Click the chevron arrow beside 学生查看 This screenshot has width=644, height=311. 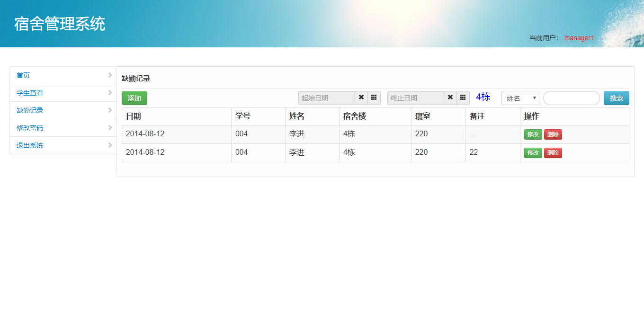coord(110,92)
